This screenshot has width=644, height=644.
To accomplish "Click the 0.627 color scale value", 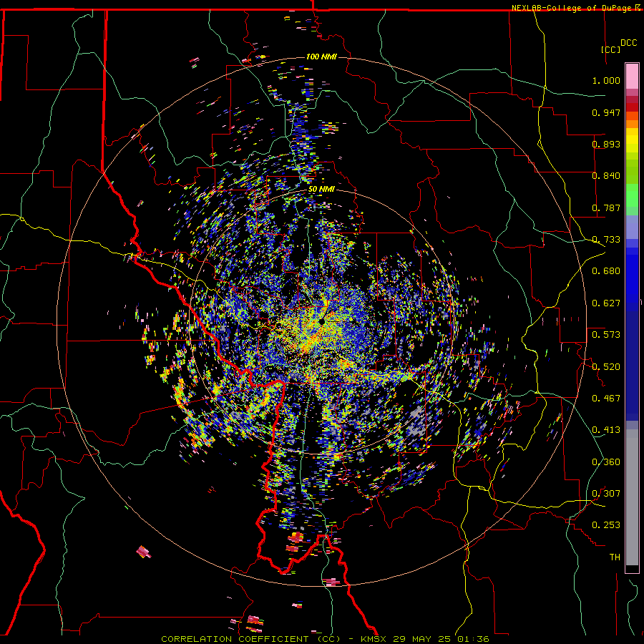I will 606,303.
